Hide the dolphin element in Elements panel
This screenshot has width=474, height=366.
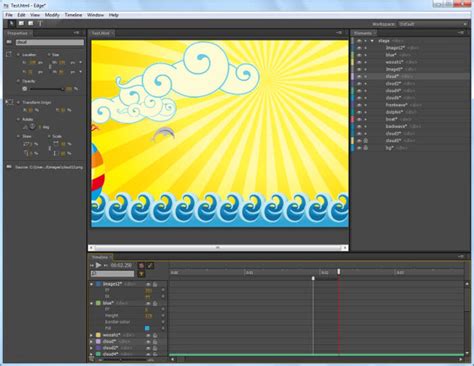pyautogui.click(x=359, y=112)
